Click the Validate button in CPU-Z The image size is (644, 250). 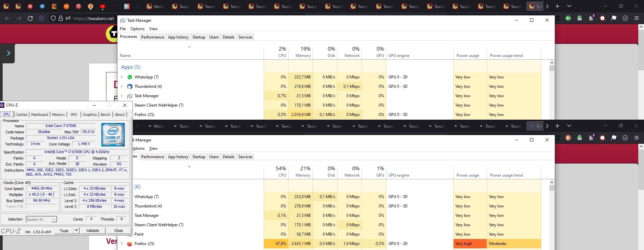(93, 231)
